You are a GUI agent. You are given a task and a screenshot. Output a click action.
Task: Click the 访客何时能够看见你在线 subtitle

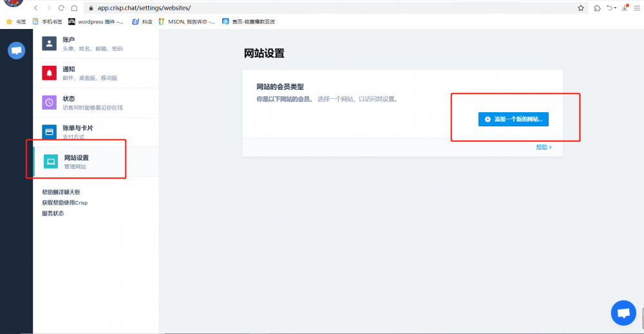pyautogui.click(x=93, y=108)
